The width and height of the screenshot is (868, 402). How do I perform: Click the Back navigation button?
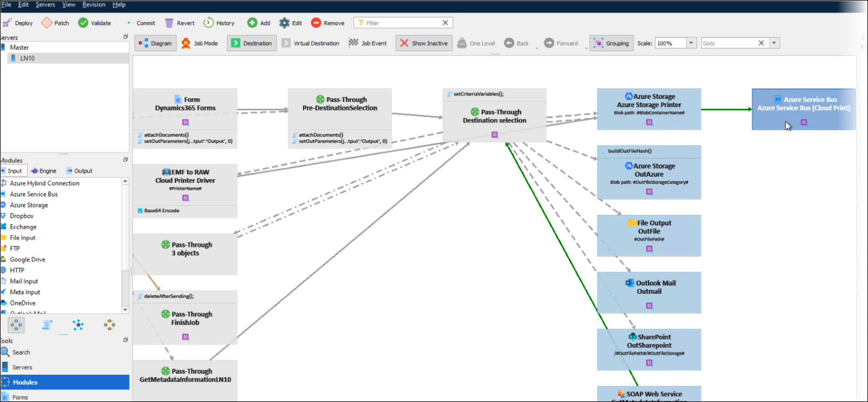(x=517, y=43)
